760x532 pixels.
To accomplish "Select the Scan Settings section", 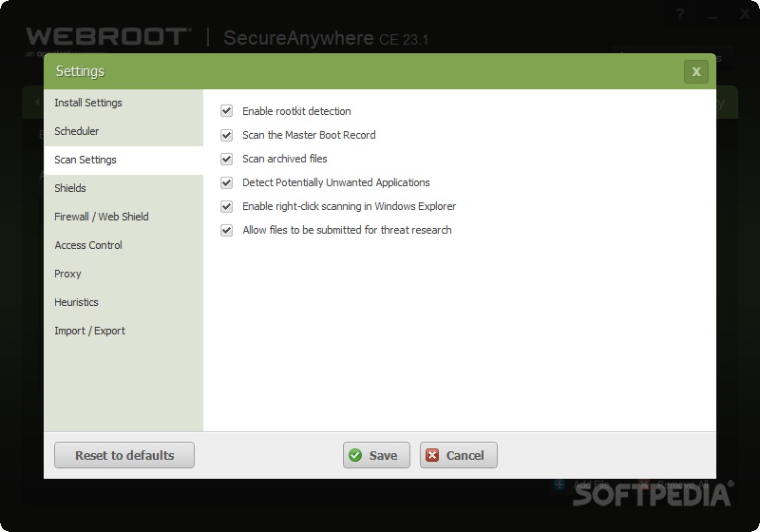I will (123, 160).
